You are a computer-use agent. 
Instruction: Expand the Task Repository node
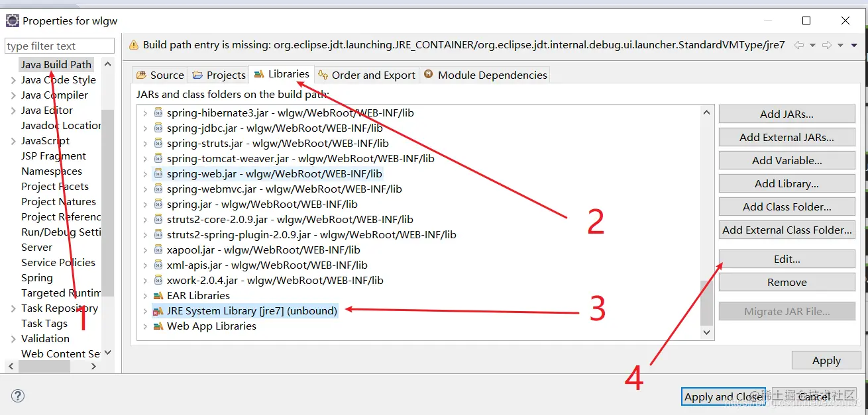(x=13, y=308)
